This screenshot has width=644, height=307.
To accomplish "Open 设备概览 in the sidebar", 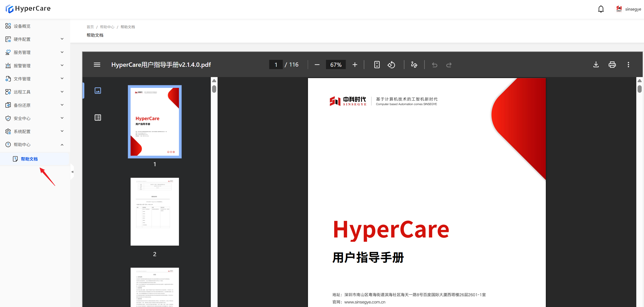I will coord(22,26).
